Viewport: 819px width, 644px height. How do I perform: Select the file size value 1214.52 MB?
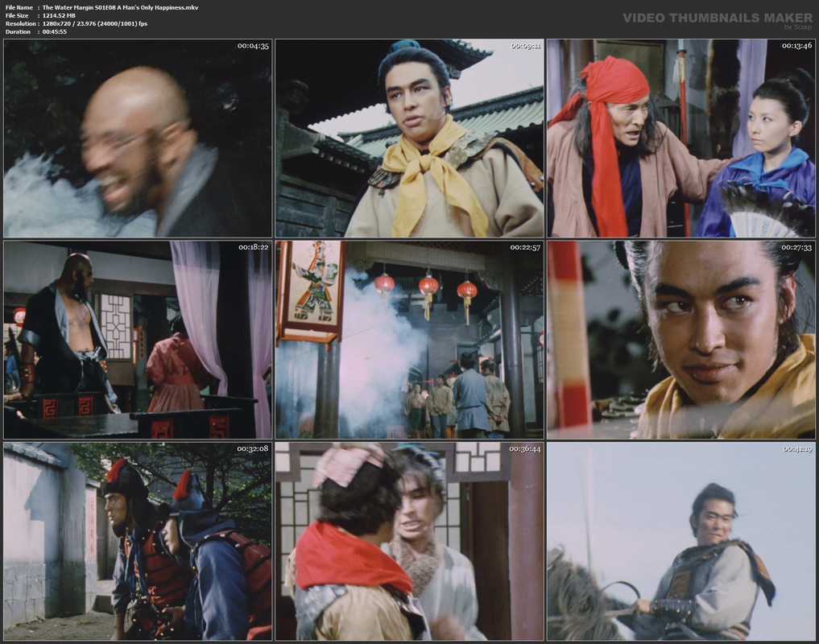click(59, 15)
